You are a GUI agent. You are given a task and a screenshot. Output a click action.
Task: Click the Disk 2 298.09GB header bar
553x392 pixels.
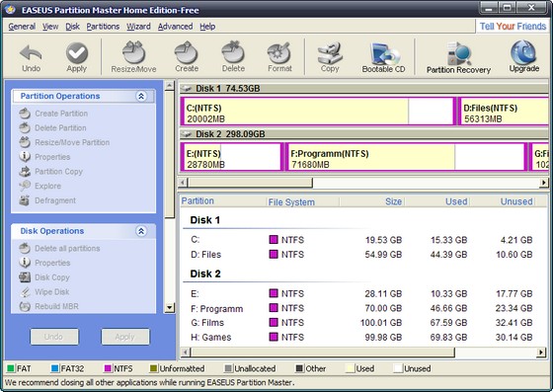[364, 134]
